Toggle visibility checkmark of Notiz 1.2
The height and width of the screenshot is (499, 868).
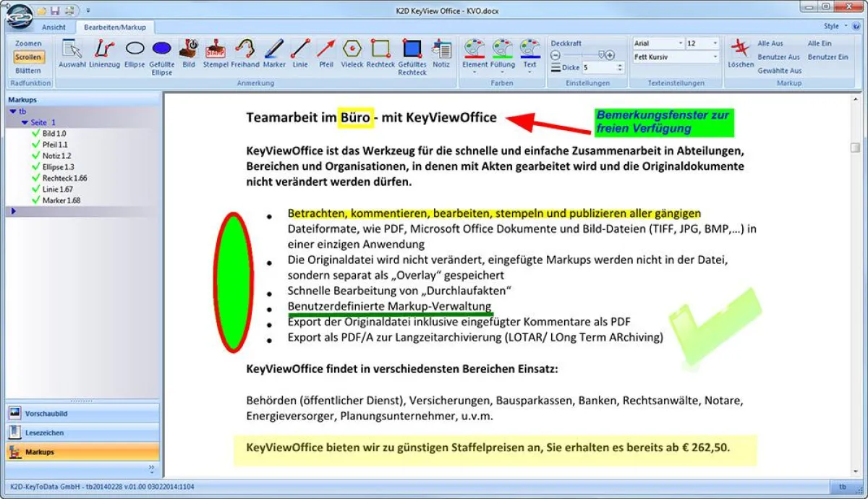pyautogui.click(x=35, y=155)
